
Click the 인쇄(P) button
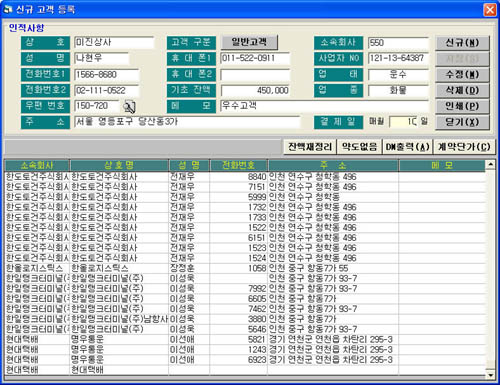462,106
